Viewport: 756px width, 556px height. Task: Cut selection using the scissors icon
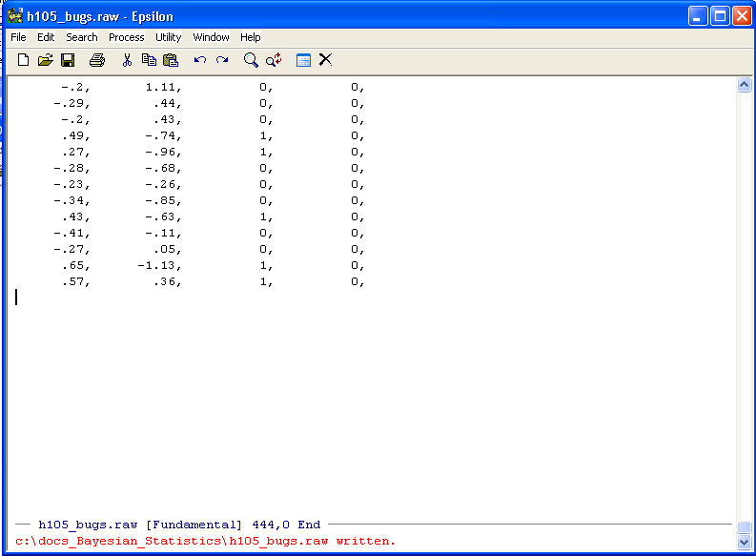[x=127, y=60]
